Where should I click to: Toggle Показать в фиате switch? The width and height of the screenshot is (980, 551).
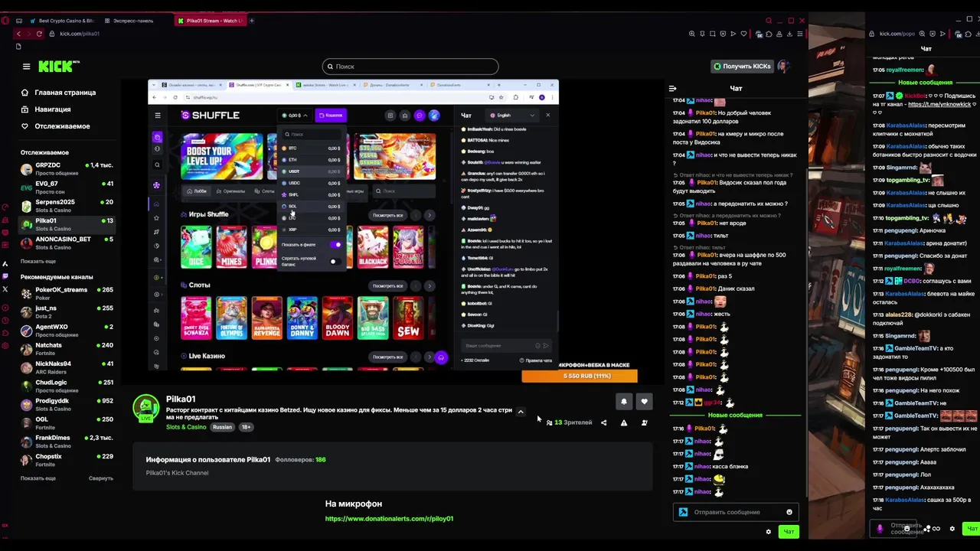[x=335, y=245]
